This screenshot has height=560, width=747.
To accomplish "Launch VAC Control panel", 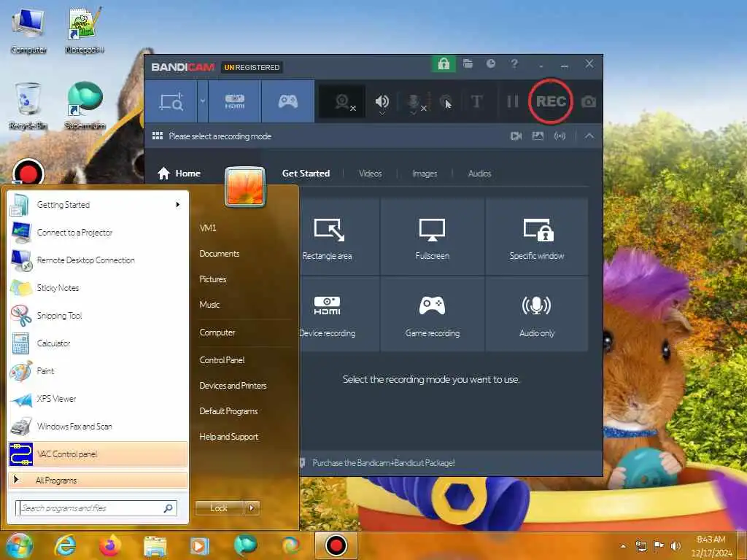I will pos(98,454).
